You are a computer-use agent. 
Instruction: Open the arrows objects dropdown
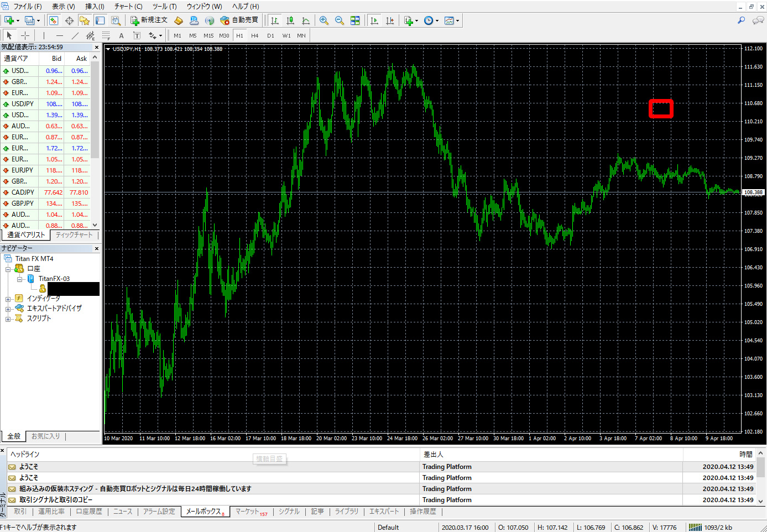(x=160, y=35)
